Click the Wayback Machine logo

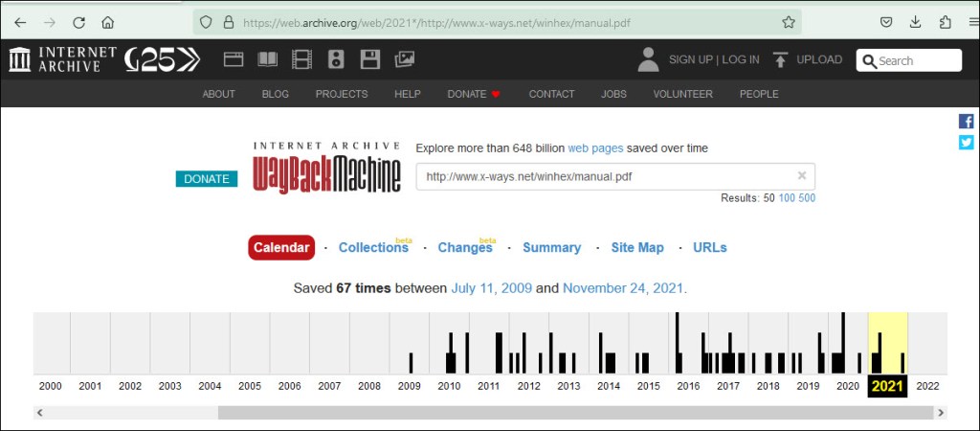pos(326,168)
